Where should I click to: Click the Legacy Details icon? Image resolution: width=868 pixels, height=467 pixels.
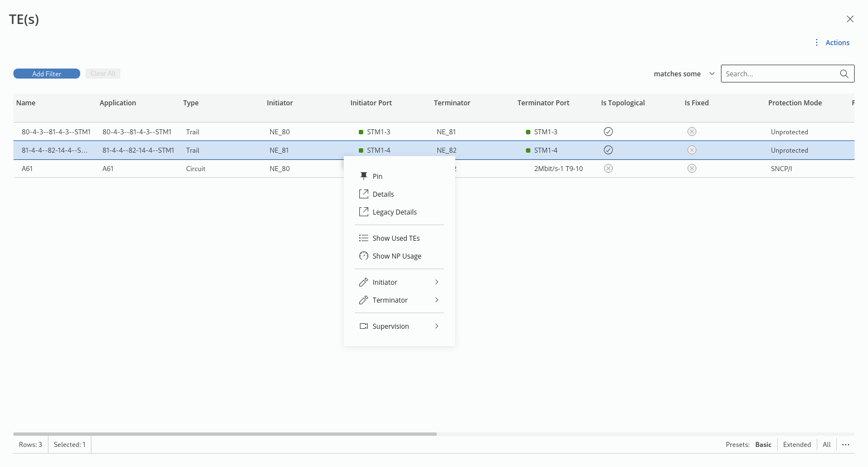[x=364, y=212]
